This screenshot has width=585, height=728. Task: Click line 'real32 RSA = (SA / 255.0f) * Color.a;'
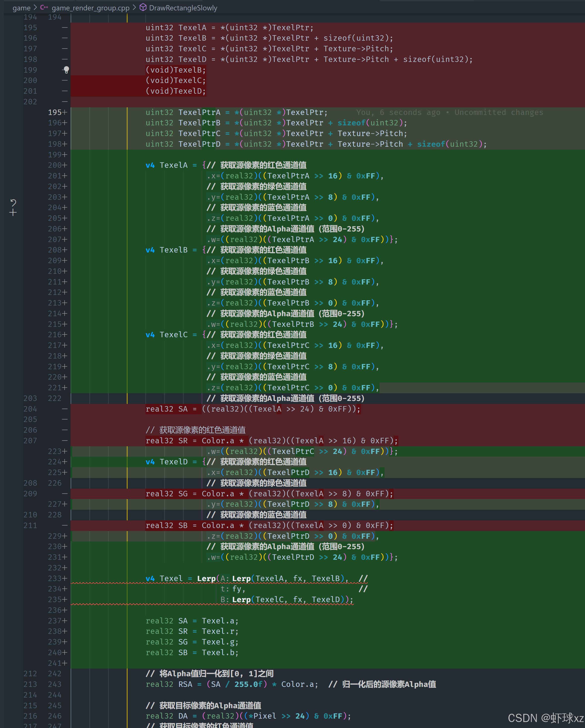[x=232, y=684]
